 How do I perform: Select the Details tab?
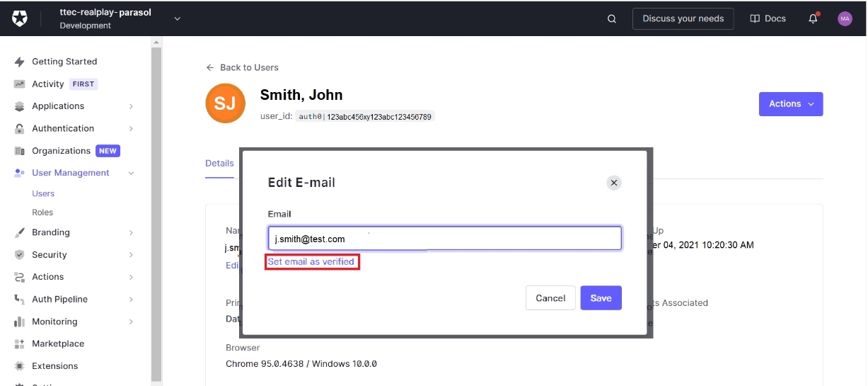(x=219, y=164)
